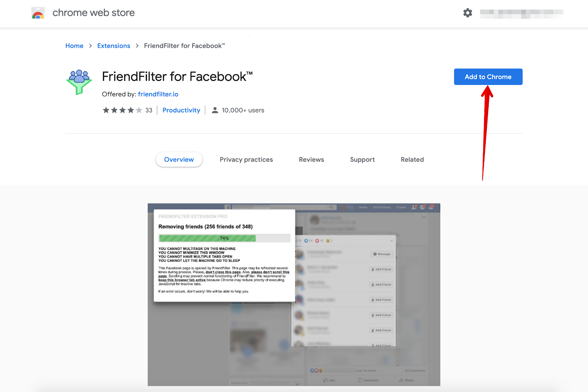Image resolution: width=588 pixels, height=392 pixels.
Task: Go to the Support tab
Action: click(362, 159)
